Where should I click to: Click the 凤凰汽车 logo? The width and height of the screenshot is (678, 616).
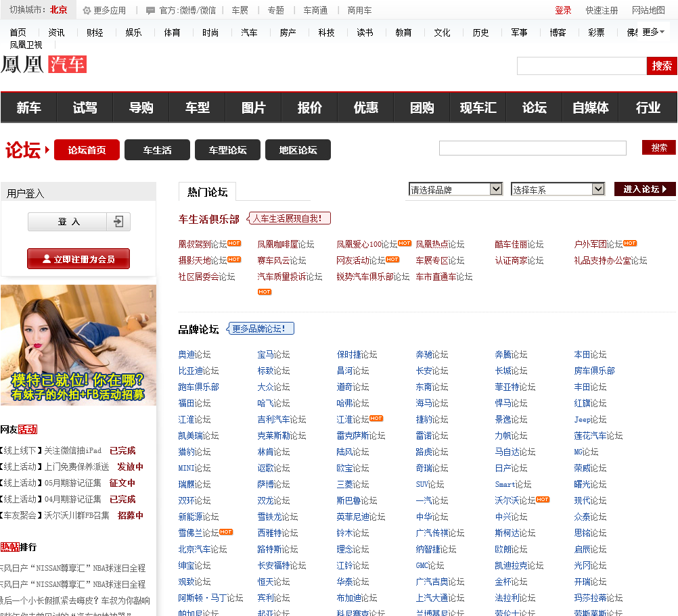44,64
